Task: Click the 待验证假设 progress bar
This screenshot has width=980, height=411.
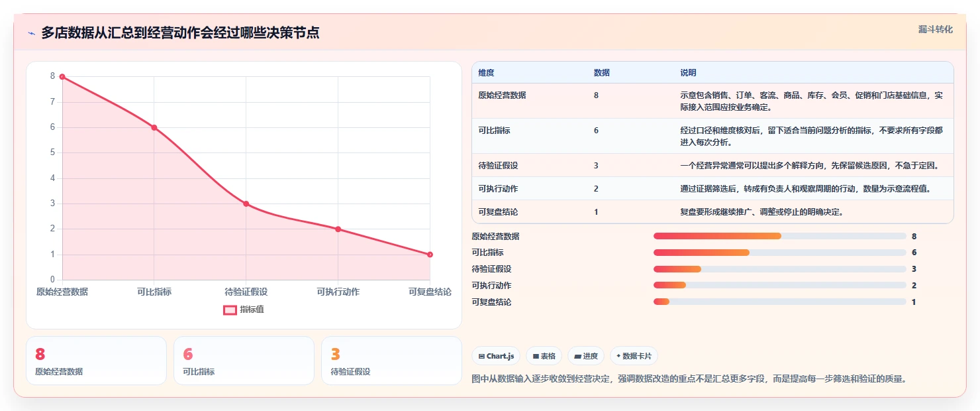Action: point(779,269)
